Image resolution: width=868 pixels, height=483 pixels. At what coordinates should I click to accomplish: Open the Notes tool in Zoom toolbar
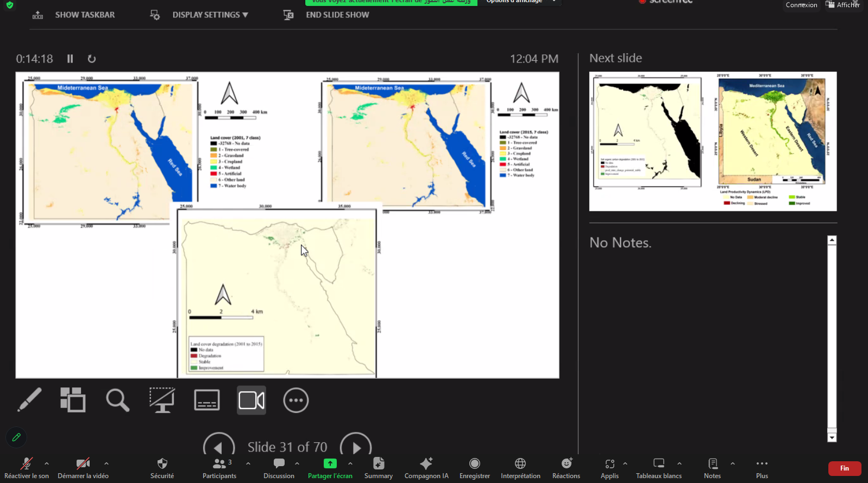pyautogui.click(x=713, y=468)
